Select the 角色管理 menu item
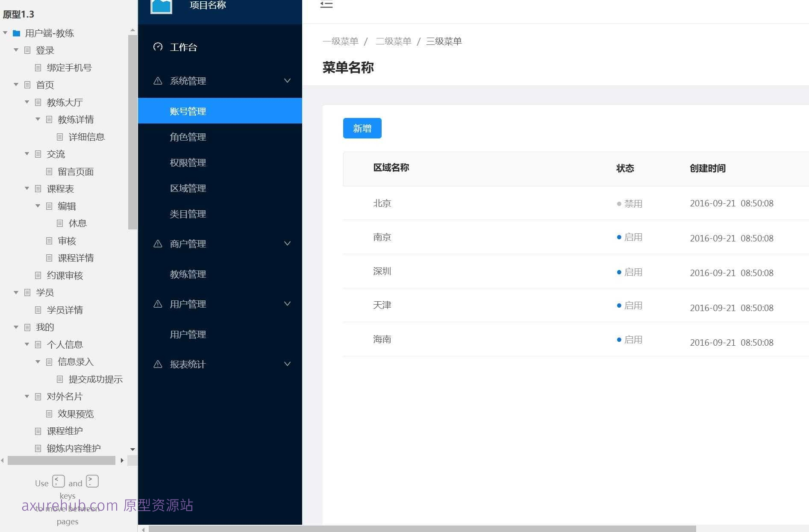The height and width of the screenshot is (532, 809). point(187,137)
